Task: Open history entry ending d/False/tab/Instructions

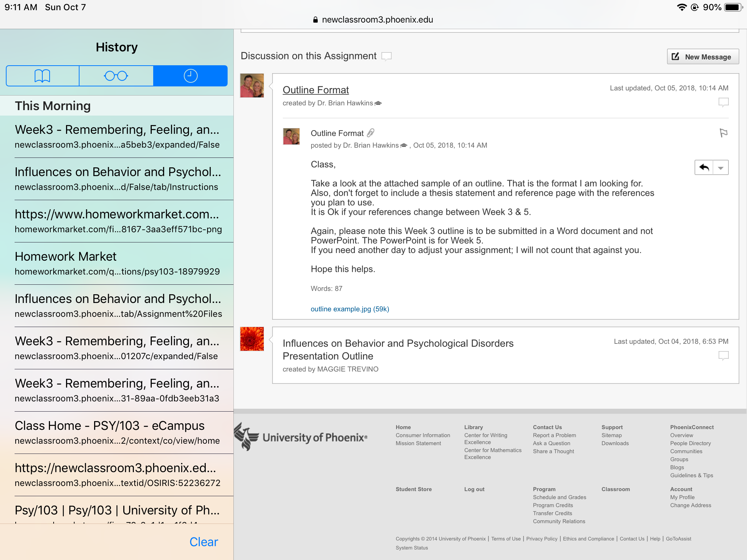Action: pos(117,179)
